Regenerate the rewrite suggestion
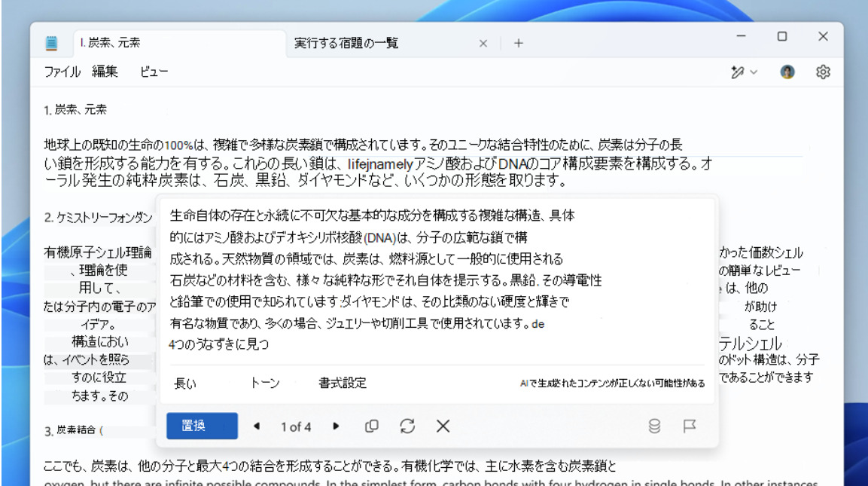This screenshot has height=486, width=868. tap(407, 426)
